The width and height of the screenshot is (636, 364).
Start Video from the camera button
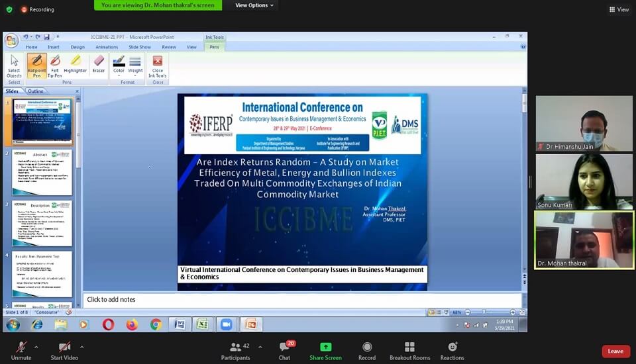pos(64,350)
